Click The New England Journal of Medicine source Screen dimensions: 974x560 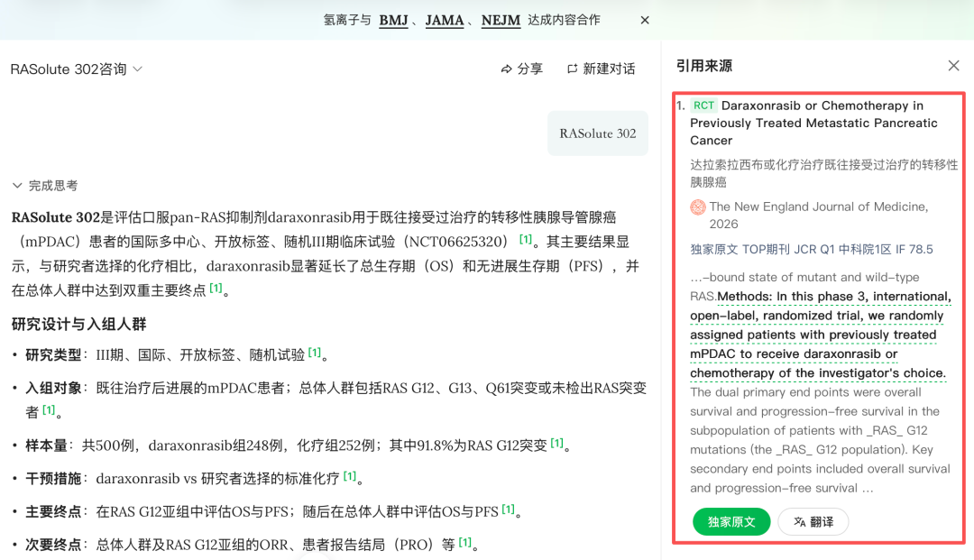click(819, 215)
